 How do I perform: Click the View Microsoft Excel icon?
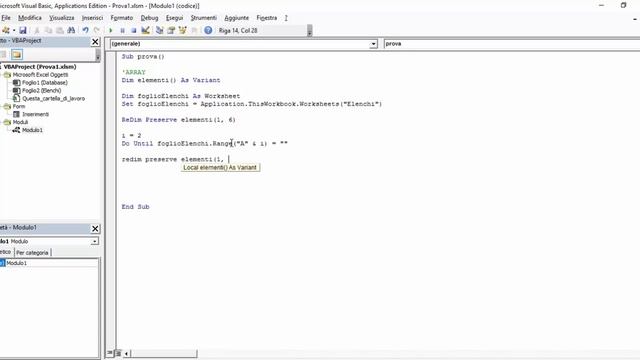tap(6, 30)
